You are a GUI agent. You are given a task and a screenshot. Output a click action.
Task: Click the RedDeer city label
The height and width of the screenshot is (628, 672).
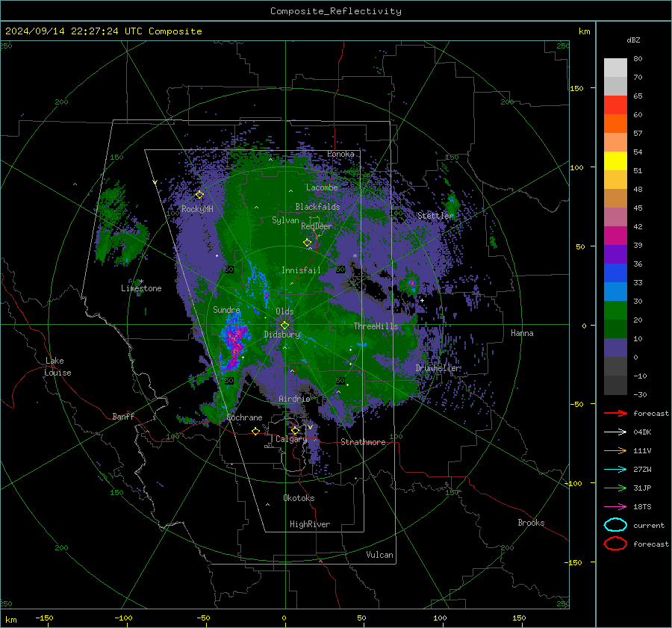coord(317,226)
